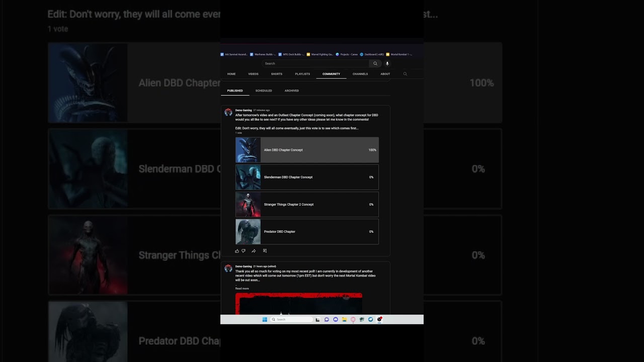Click Demo Gaming name on the poll post

click(x=244, y=110)
